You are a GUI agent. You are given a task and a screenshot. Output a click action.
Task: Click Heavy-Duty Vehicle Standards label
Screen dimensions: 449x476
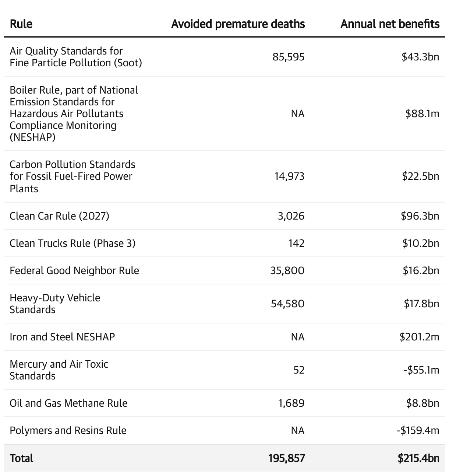point(55,304)
